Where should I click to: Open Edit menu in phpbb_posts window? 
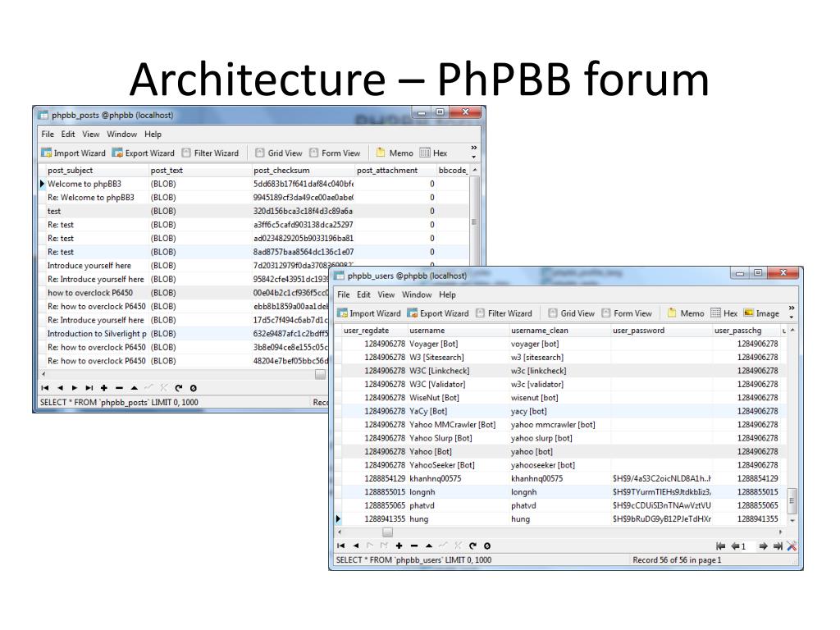click(68, 134)
